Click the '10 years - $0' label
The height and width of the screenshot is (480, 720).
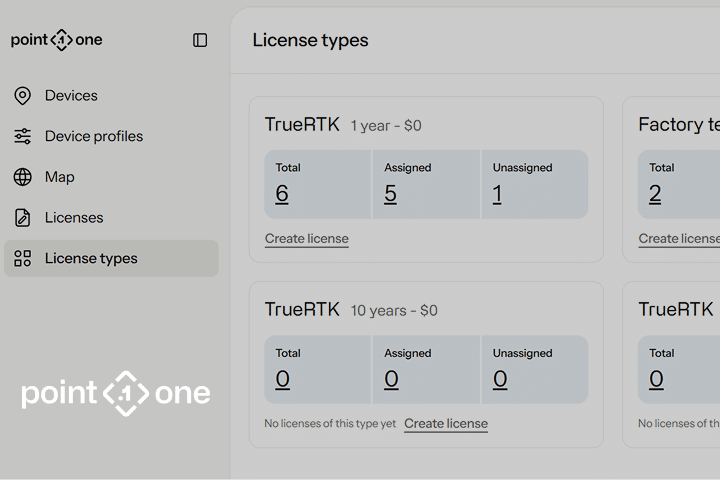tap(394, 311)
